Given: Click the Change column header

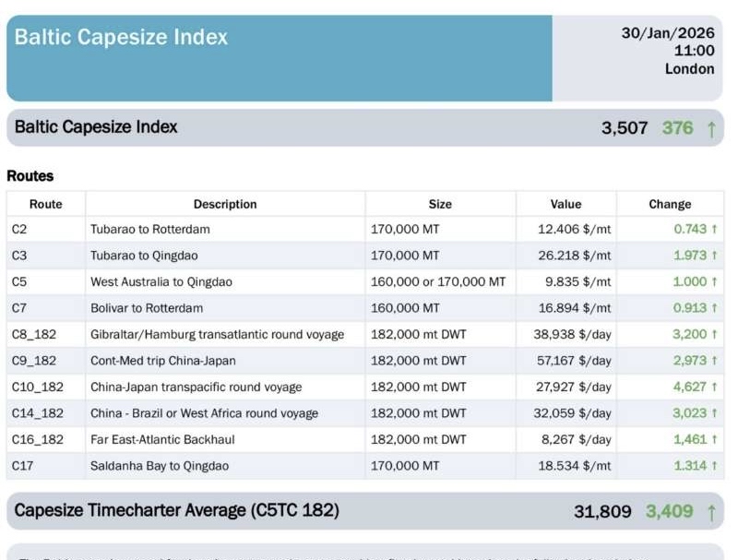Looking at the screenshot, I should 670,204.
